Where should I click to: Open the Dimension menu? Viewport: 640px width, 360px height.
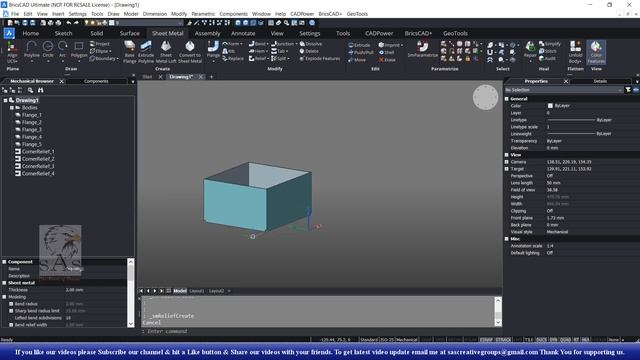coord(155,14)
